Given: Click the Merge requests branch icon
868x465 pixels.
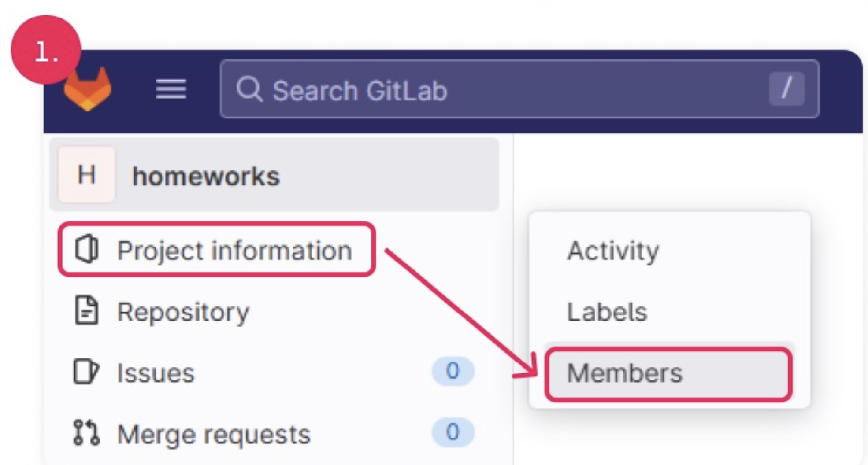Looking at the screenshot, I should pos(86,433).
